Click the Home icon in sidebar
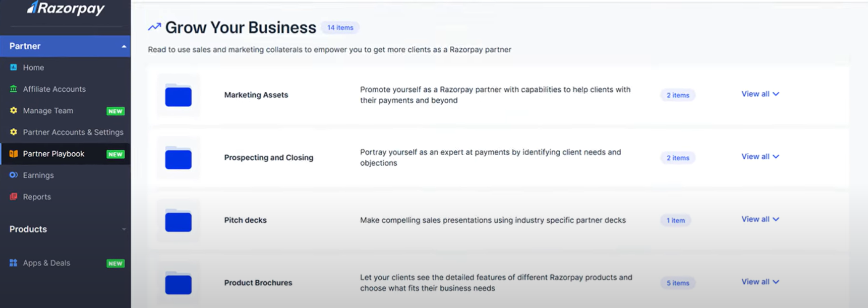 click(13, 68)
